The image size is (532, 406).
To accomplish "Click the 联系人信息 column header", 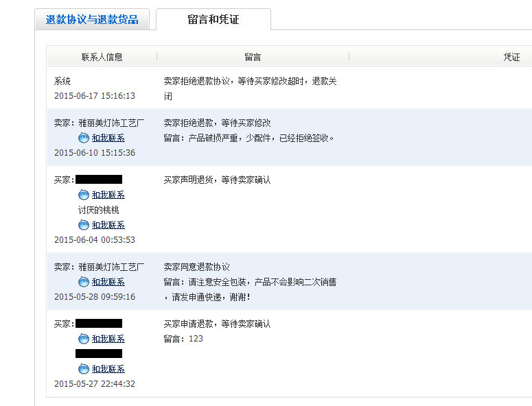I will (x=102, y=57).
